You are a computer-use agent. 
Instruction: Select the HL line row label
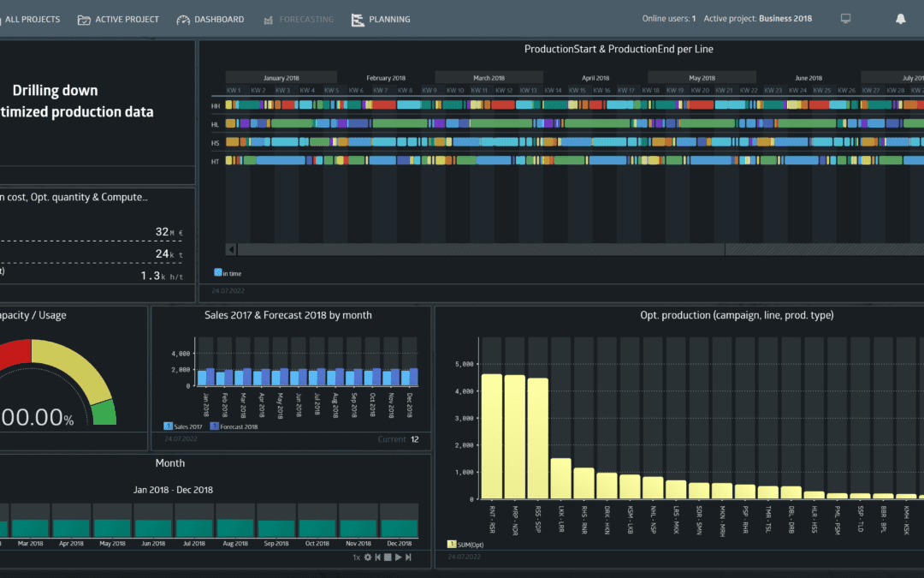pos(215,124)
